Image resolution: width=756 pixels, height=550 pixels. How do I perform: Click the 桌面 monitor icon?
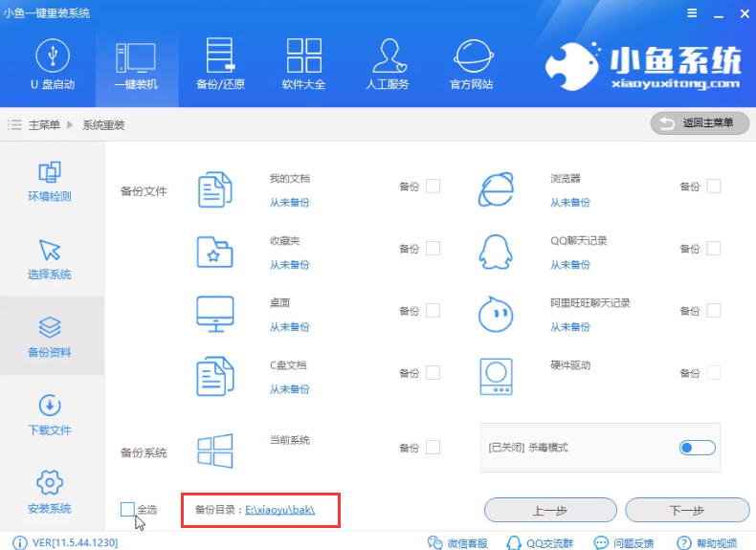215,314
